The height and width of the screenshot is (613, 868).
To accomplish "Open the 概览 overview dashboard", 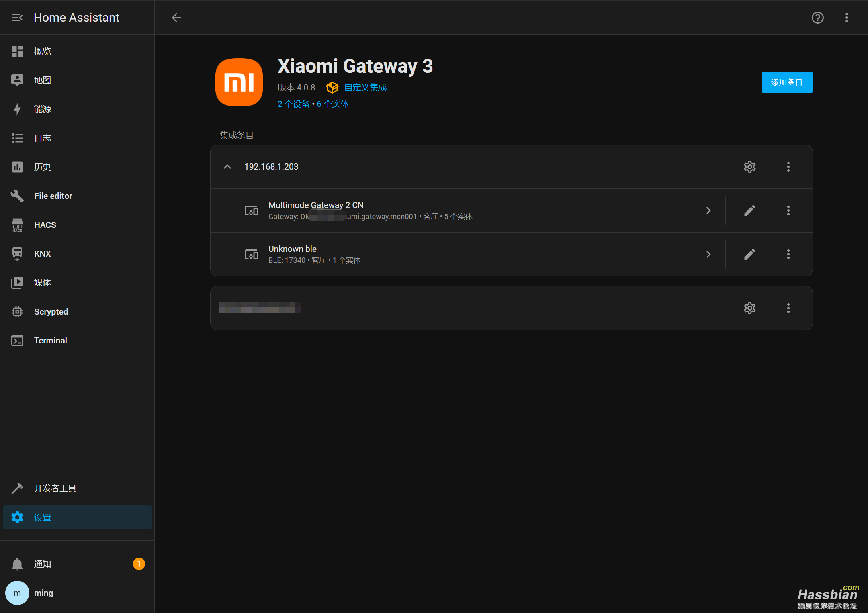I will pos(77,51).
